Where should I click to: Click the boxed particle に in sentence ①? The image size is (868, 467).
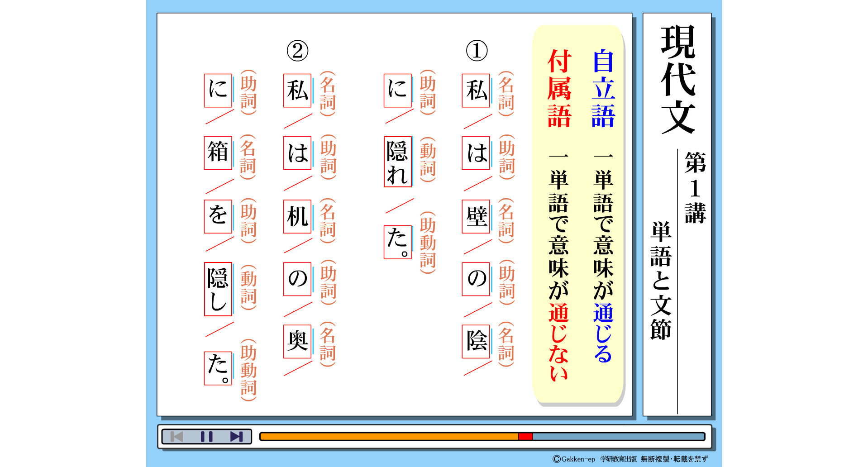(x=398, y=91)
